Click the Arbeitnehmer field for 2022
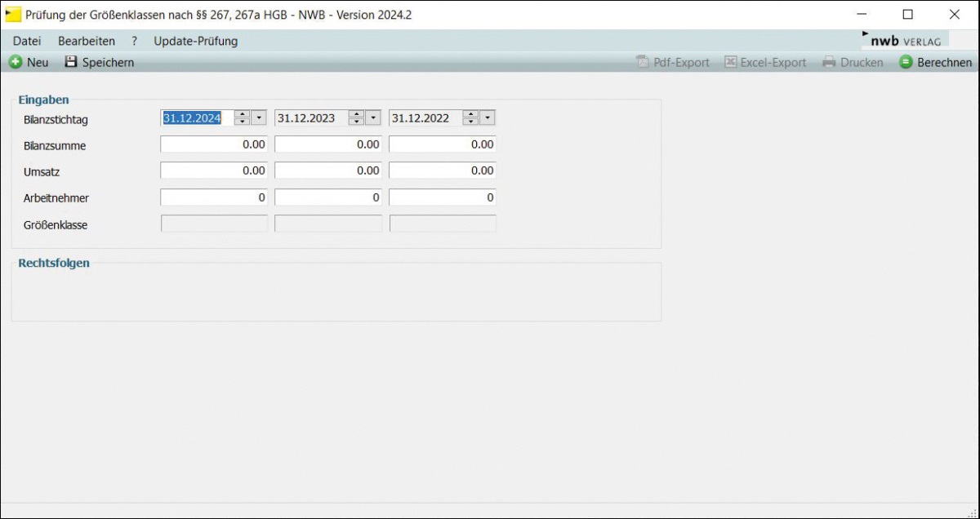The width and height of the screenshot is (980, 519). 443,197
